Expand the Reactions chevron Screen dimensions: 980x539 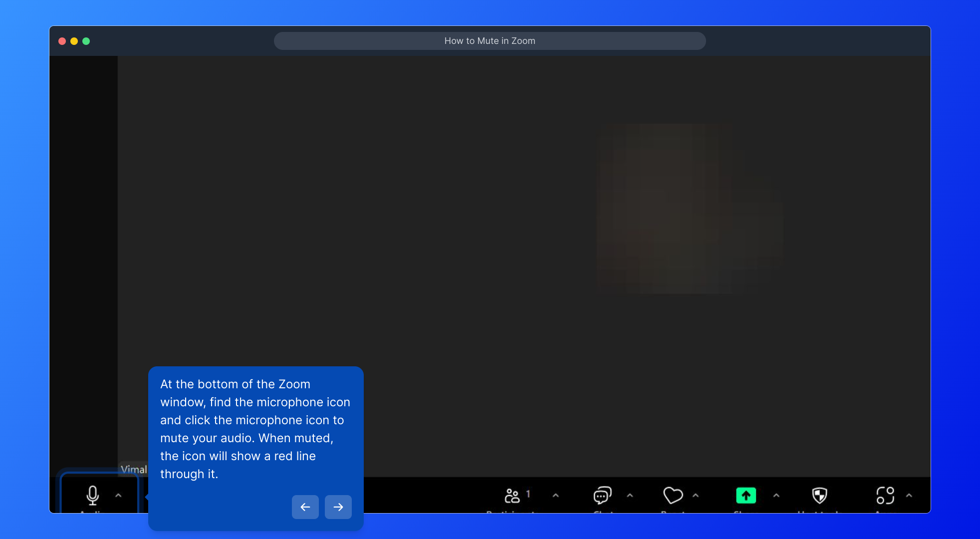[x=696, y=496]
